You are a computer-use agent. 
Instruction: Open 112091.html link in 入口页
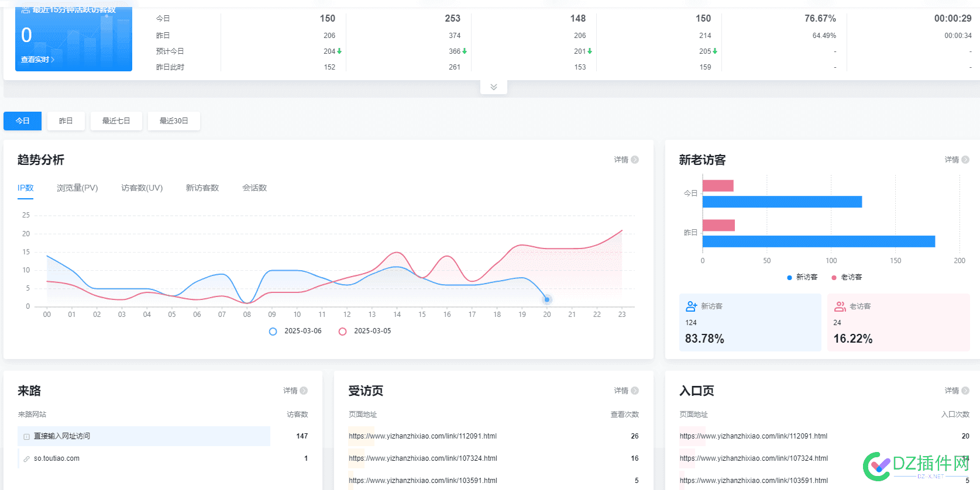(754, 436)
